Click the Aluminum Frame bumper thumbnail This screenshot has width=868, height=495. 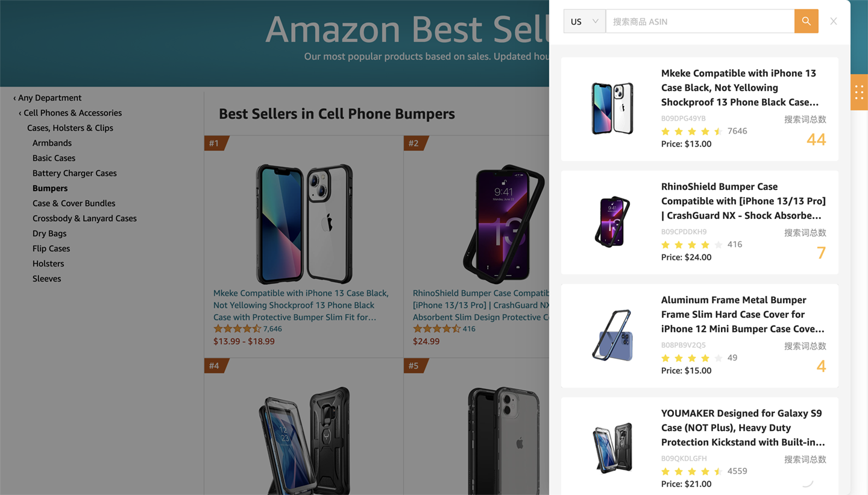612,335
